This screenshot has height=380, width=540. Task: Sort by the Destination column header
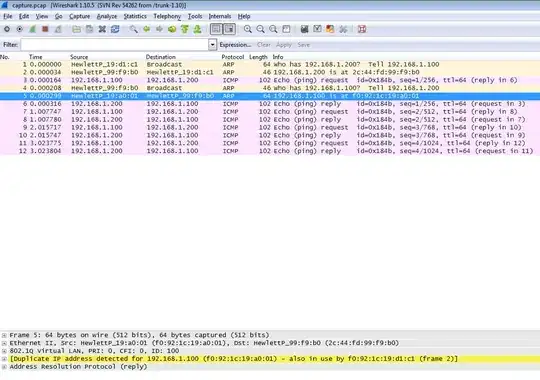160,57
